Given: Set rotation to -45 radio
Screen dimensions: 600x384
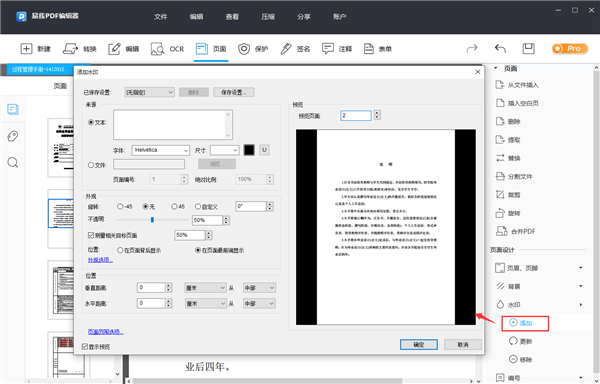Looking at the screenshot, I should point(120,207).
